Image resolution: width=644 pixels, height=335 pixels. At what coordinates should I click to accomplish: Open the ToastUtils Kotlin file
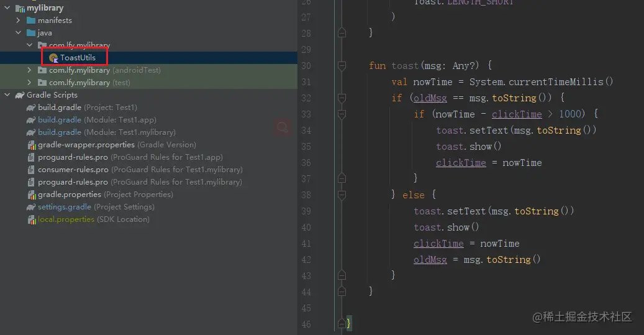coord(78,58)
